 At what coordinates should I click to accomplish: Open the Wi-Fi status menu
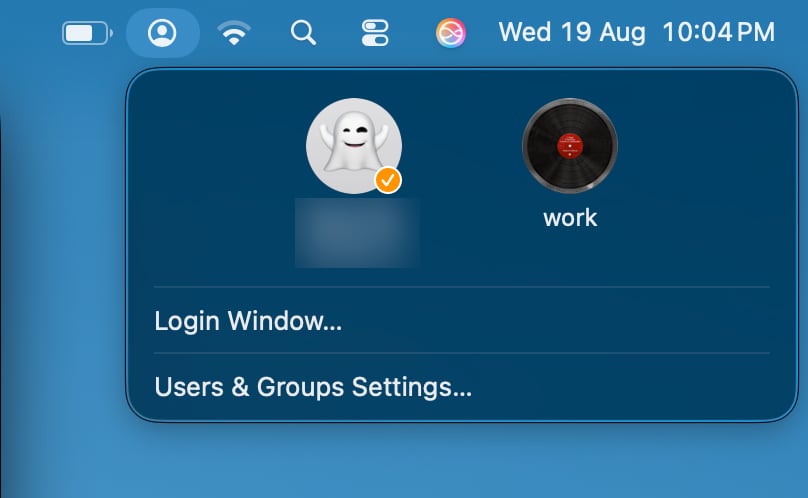pyautogui.click(x=234, y=33)
